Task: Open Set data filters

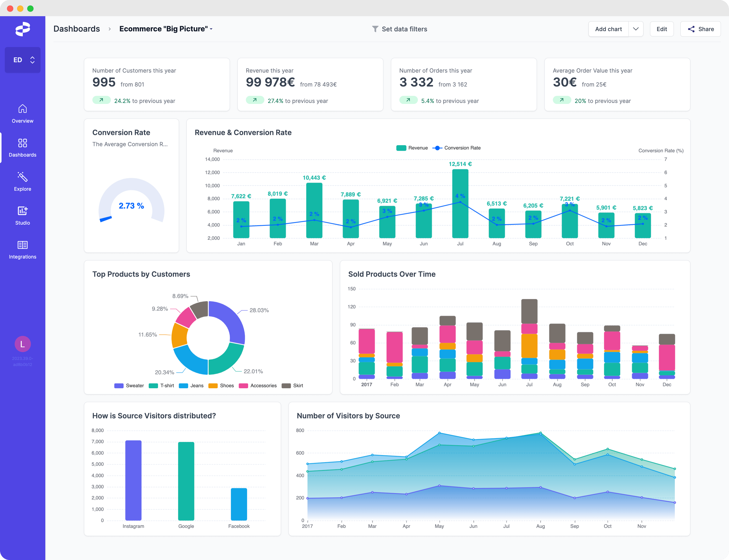Action: [x=404, y=29]
